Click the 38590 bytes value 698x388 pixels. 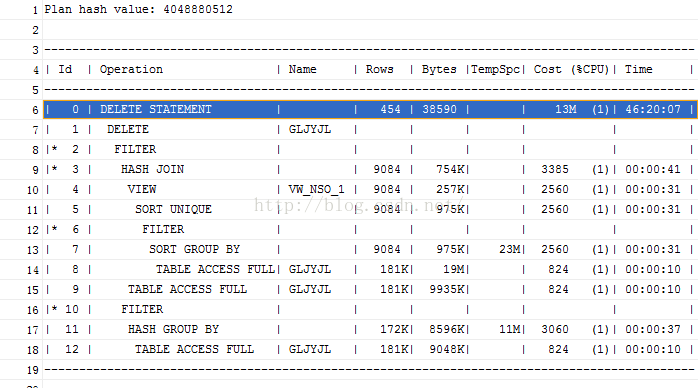click(439, 109)
